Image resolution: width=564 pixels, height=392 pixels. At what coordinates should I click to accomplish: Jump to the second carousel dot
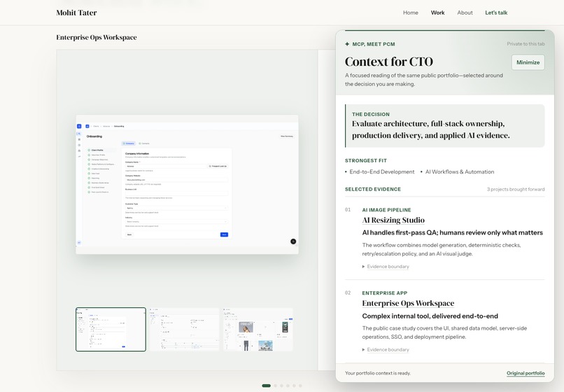(276, 386)
